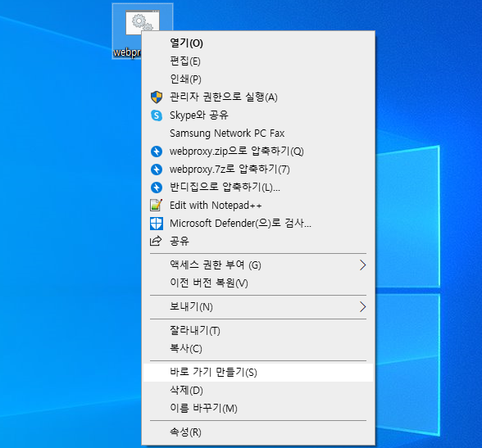Rename file with 이름 바꾸기(M)
Viewport: 482px width, 448px height.
point(258,409)
